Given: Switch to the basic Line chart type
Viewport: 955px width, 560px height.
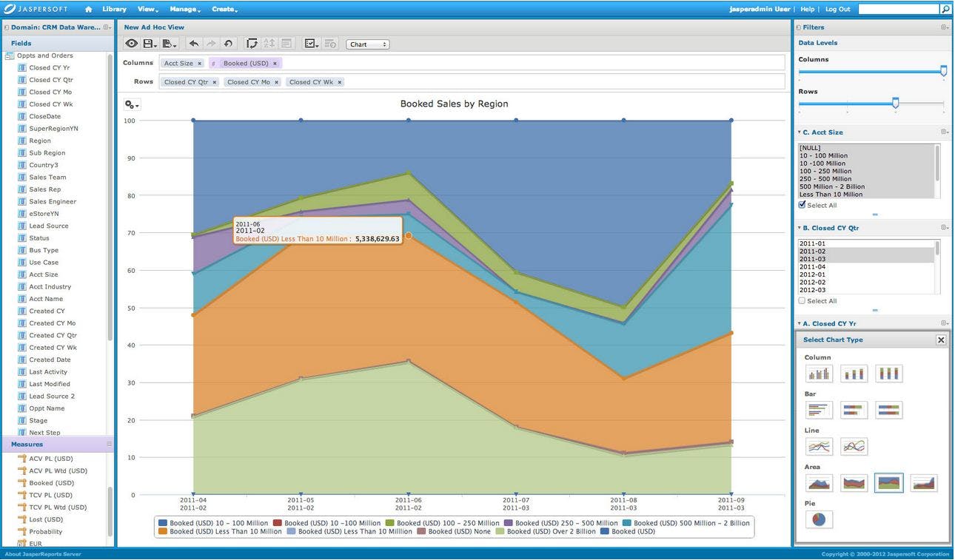Looking at the screenshot, I should point(819,445).
